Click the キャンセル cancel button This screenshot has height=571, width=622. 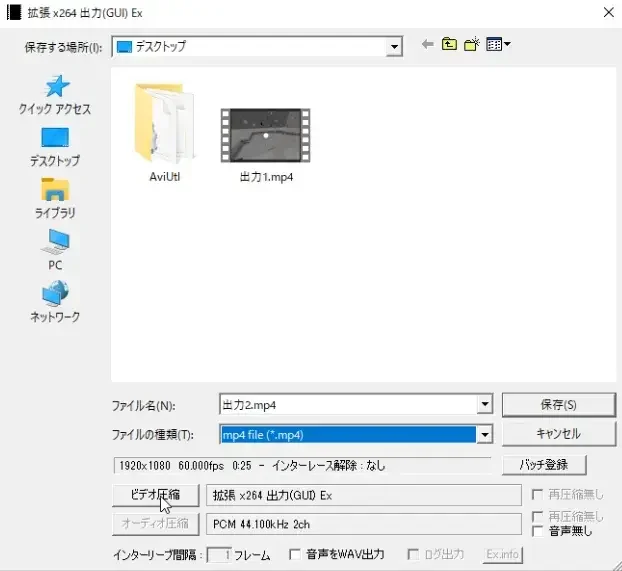point(559,433)
